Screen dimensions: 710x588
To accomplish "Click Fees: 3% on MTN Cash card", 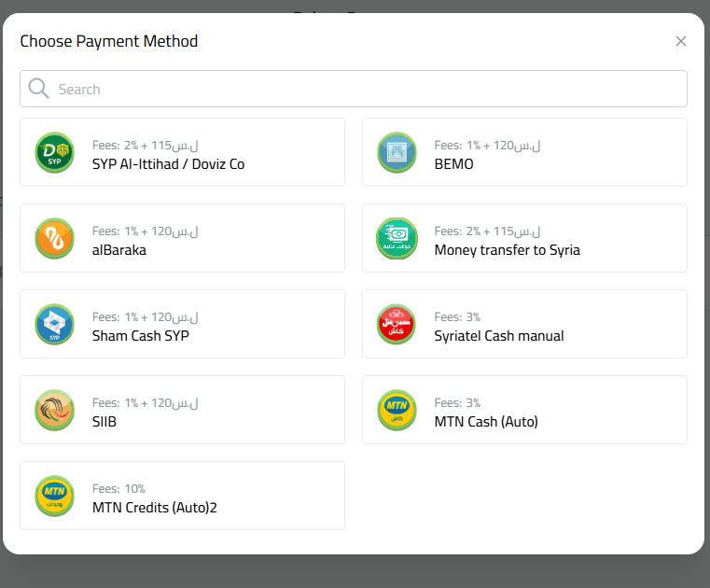I will [x=457, y=402].
